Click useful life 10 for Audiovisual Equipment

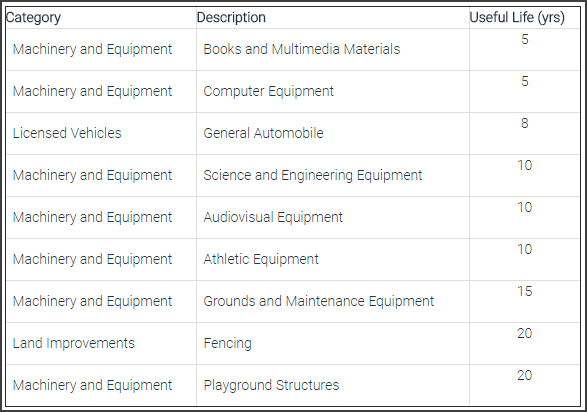[524, 207]
